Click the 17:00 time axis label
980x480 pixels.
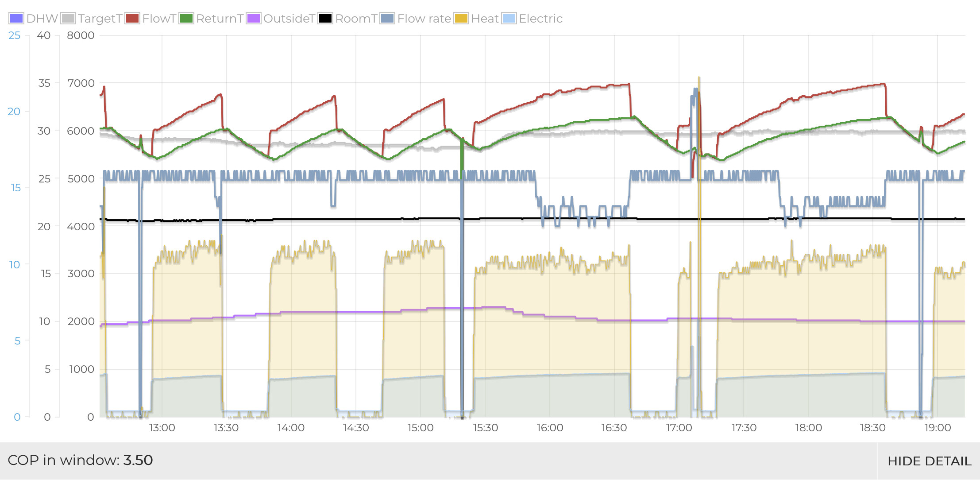pyautogui.click(x=679, y=428)
